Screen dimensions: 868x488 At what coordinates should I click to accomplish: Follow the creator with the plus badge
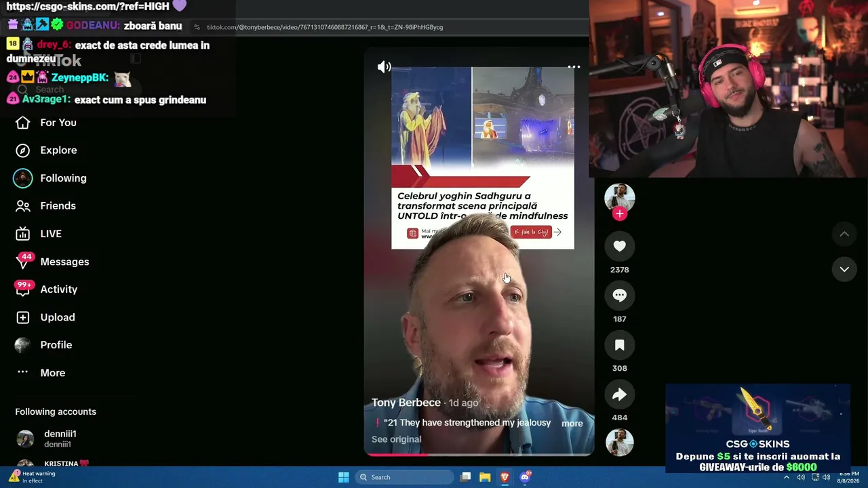pyautogui.click(x=619, y=214)
